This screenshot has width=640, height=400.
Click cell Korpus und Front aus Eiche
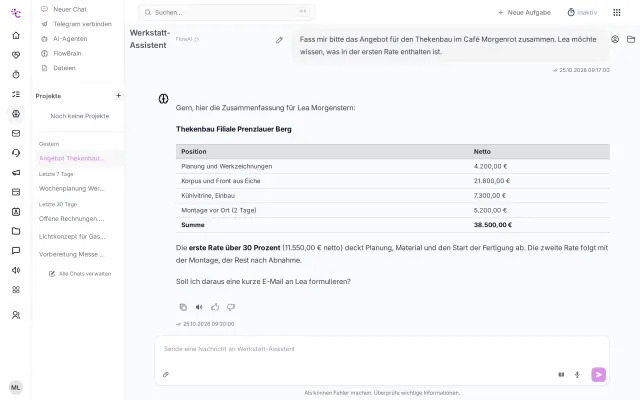[x=220, y=181]
